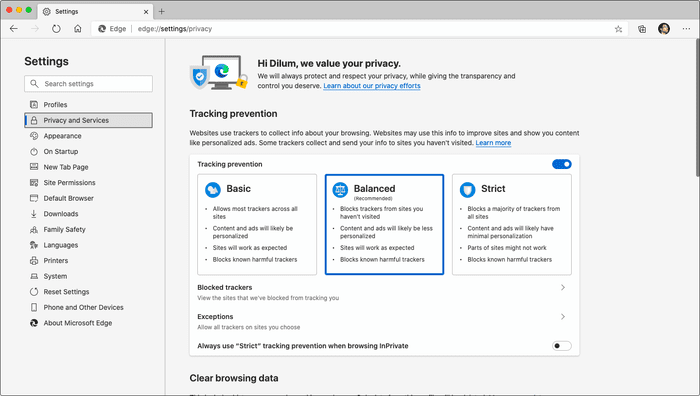Image resolution: width=700 pixels, height=396 pixels.
Task: Open the Collections icon
Action: (642, 29)
